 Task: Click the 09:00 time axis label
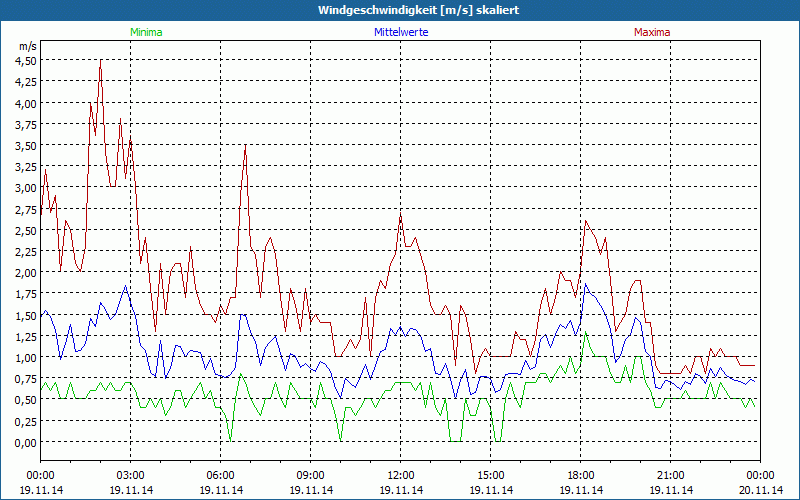[x=311, y=476]
